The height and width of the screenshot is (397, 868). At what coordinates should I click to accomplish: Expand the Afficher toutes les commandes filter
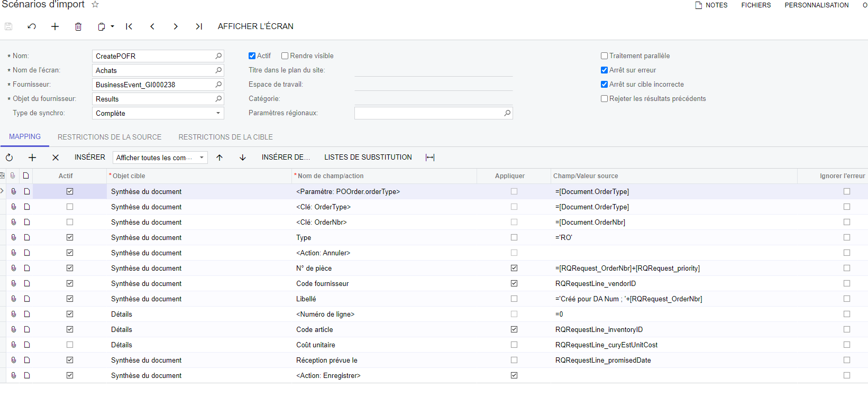tap(202, 158)
